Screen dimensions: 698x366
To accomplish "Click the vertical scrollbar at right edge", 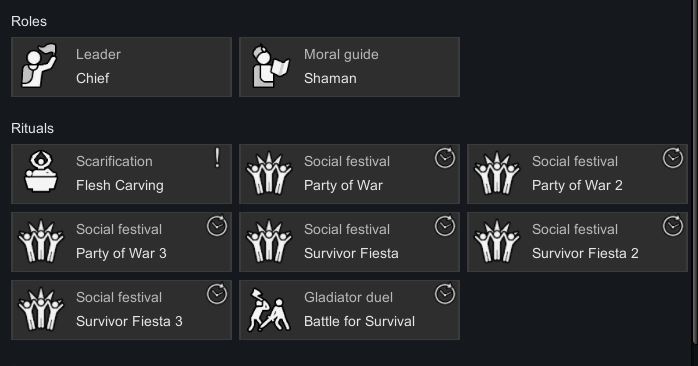I will tap(695, 171).
